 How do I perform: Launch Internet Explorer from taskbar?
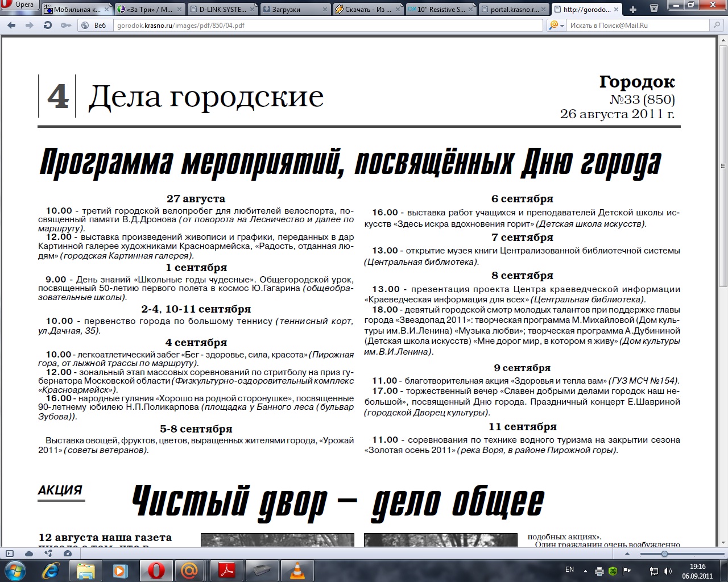pos(51,571)
